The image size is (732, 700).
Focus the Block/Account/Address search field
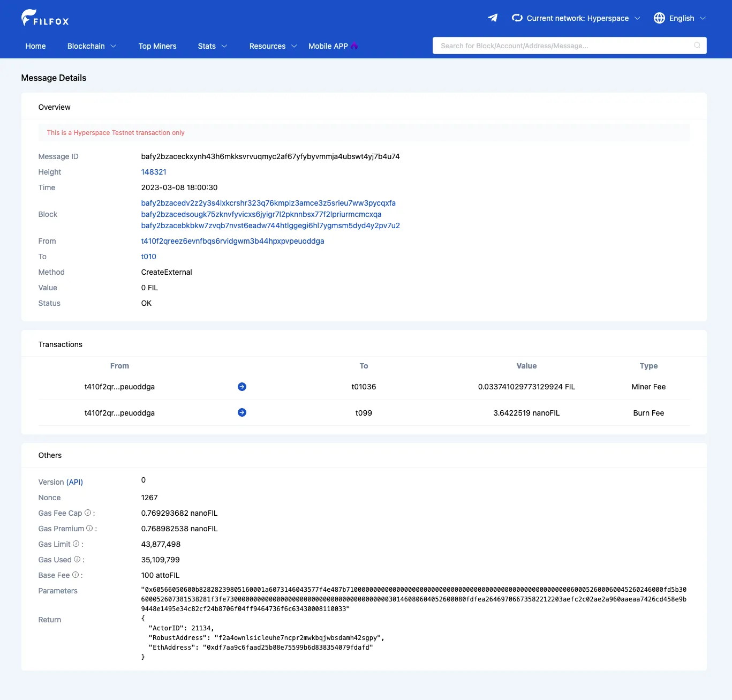click(x=562, y=46)
